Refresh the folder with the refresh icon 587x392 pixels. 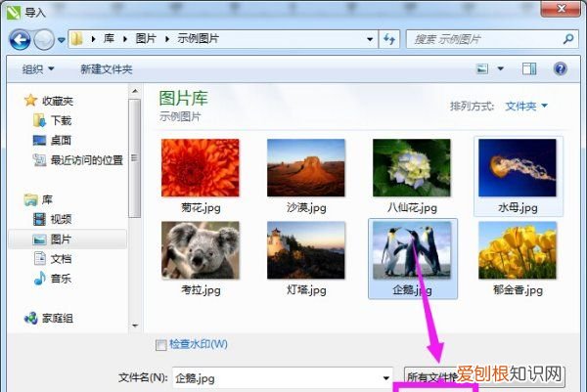tap(389, 39)
